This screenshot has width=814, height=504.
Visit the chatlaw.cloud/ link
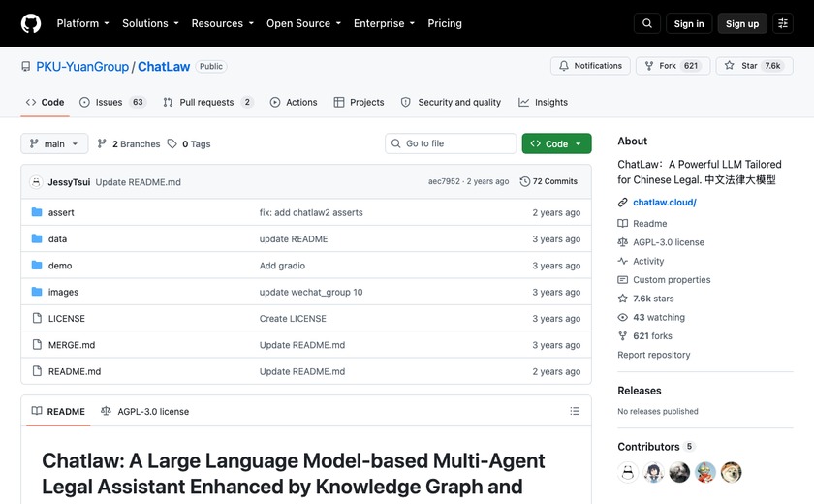pos(665,202)
